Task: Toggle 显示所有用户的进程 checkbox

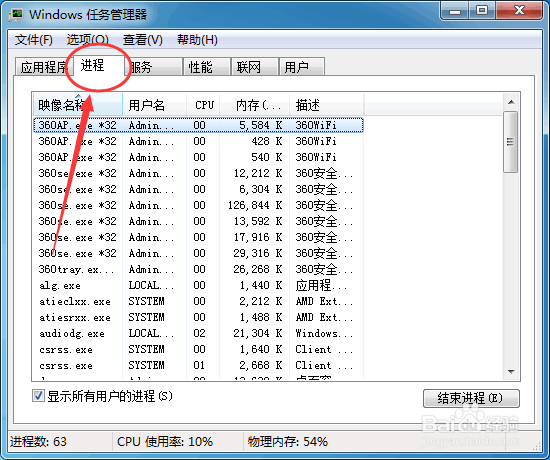Action: pyautogui.click(x=38, y=396)
